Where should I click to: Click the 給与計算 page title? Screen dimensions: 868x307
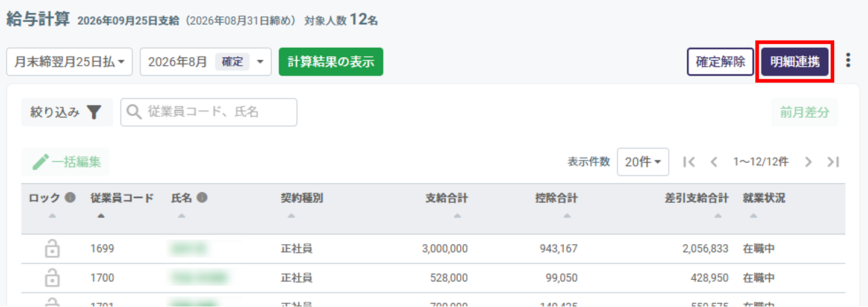pyautogui.click(x=38, y=19)
